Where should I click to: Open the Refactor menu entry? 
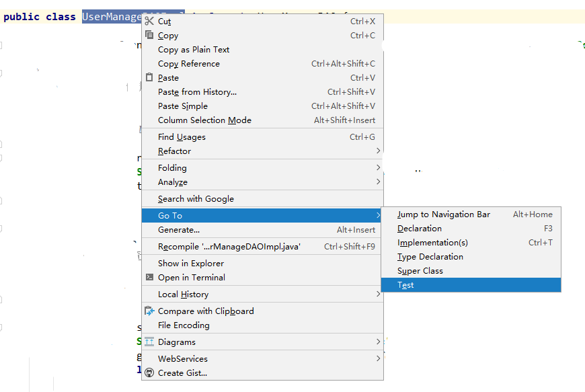(x=262, y=151)
